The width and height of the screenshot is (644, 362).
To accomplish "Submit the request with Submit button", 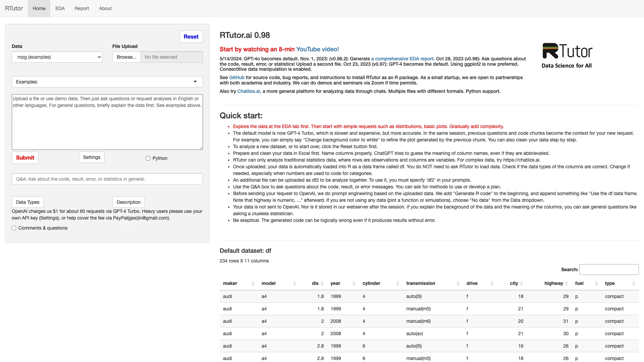I will [x=25, y=158].
